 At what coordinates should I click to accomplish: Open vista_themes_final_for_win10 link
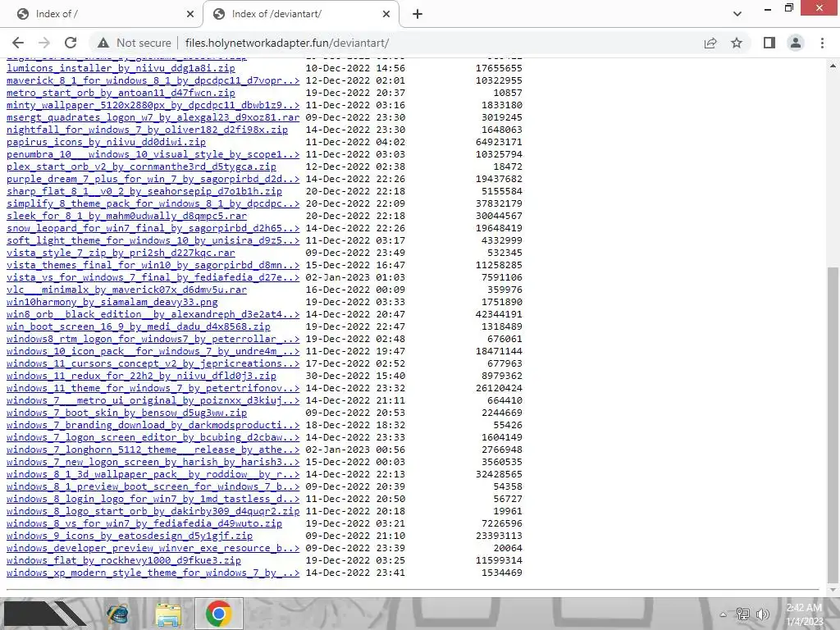click(153, 265)
